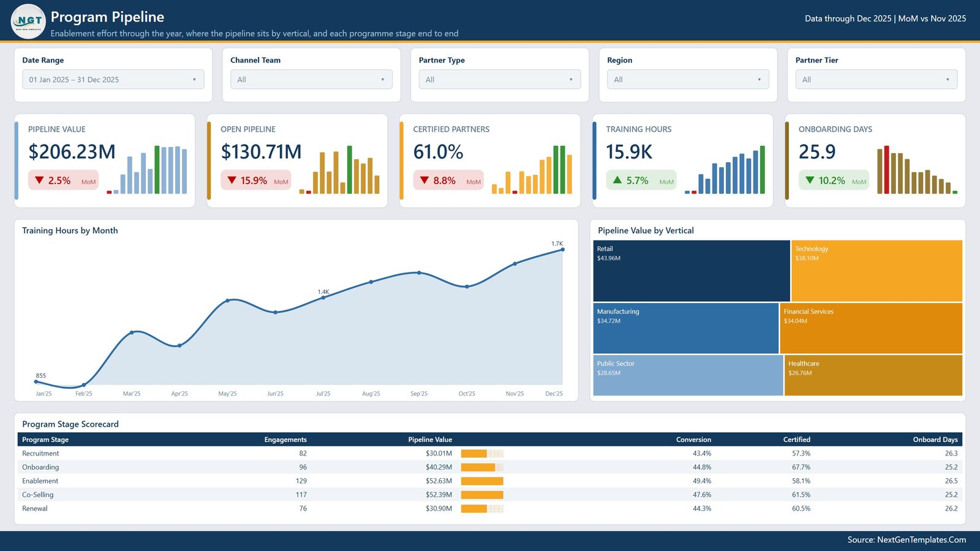This screenshot has width=980, height=551.
Task: Select the Healthcare treemap tile
Action: (x=873, y=375)
